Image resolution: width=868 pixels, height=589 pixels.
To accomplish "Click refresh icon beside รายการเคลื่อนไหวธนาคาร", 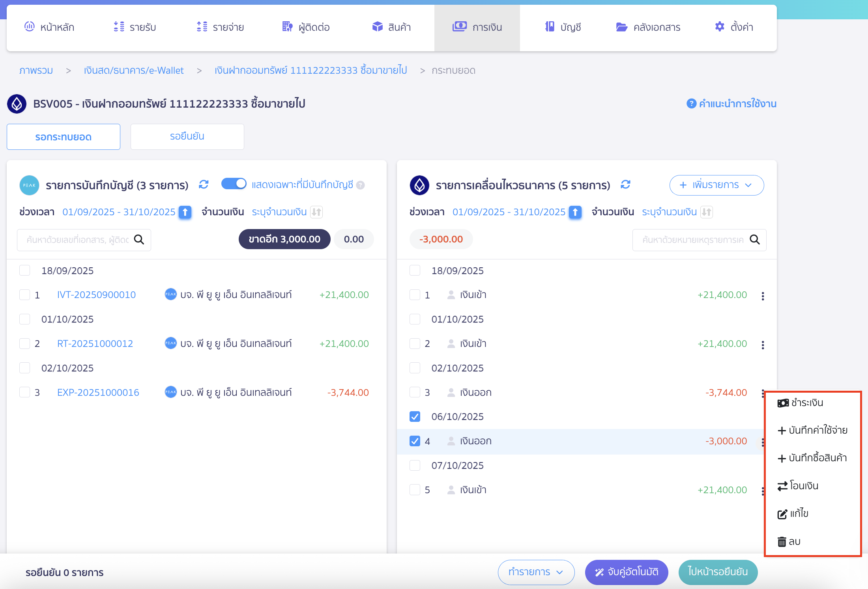I will coord(625,185).
